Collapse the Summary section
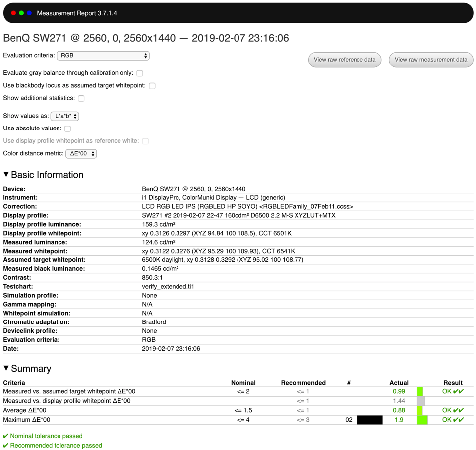The image size is (476, 450). click(6, 368)
